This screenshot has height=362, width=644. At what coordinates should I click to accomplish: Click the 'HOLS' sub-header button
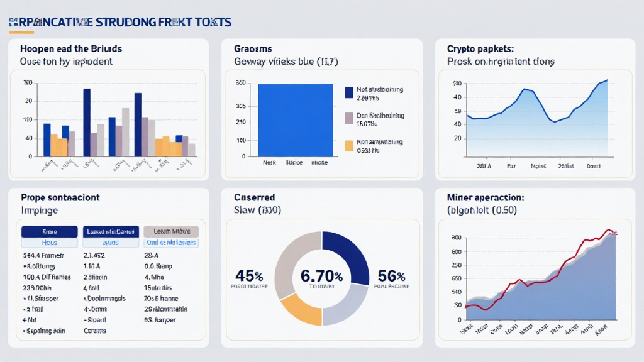click(49, 243)
